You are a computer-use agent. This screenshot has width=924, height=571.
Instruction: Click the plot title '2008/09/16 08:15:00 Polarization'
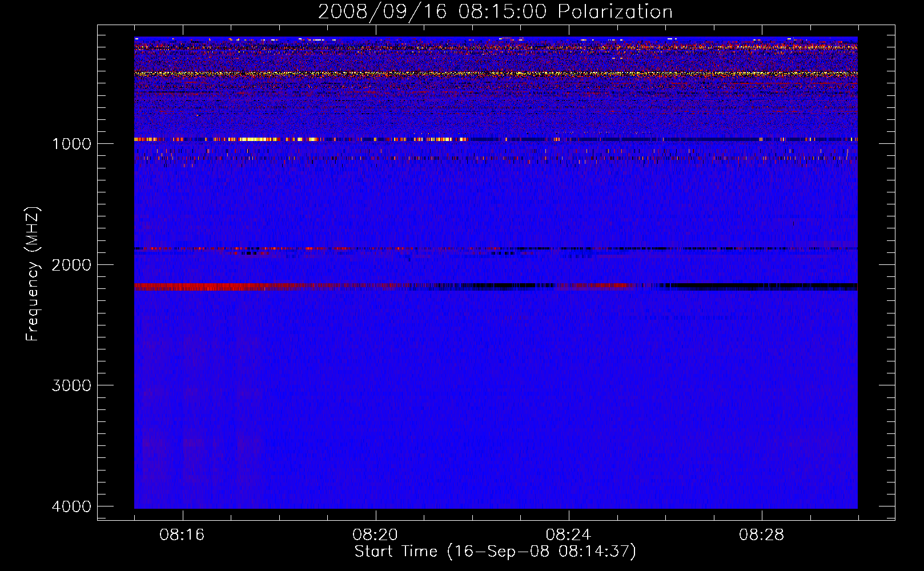pyautogui.click(x=495, y=11)
